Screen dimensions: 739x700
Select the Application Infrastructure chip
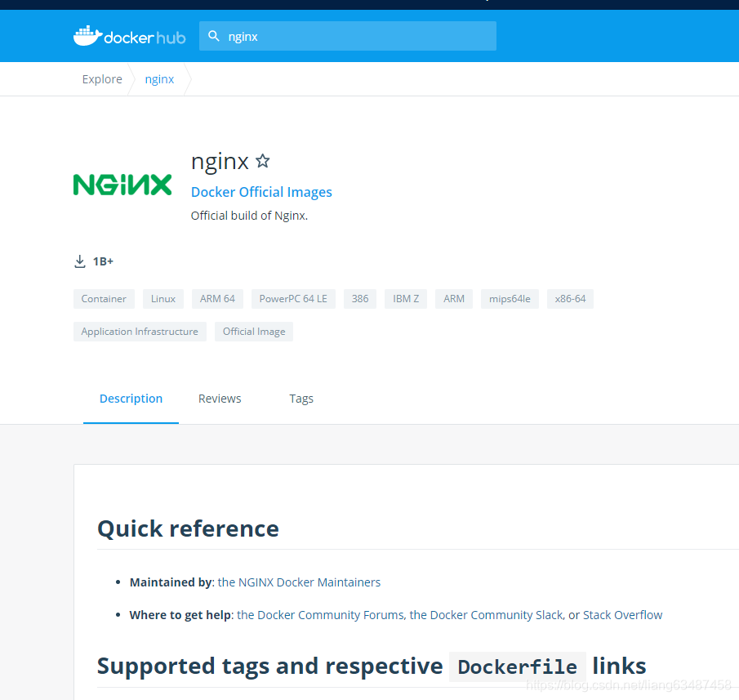point(140,332)
